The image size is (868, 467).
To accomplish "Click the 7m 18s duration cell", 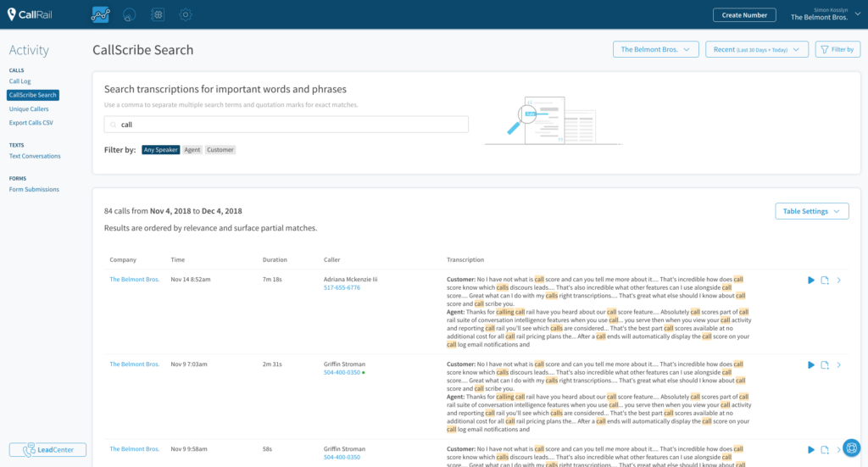I will 272,280.
